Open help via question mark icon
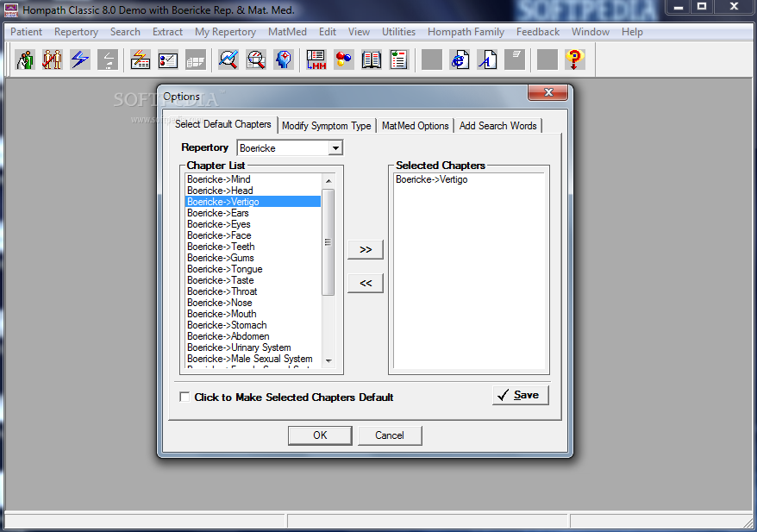This screenshot has height=532, width=757. (574, 59)
